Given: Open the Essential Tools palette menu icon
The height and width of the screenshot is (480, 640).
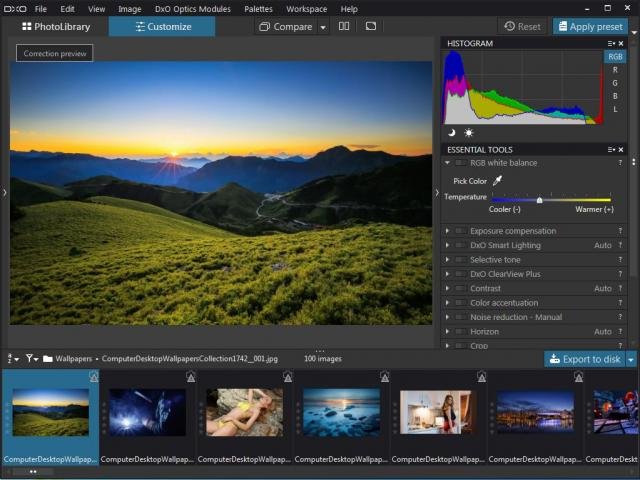Looking at the screenshot, I should coord(609,150).
